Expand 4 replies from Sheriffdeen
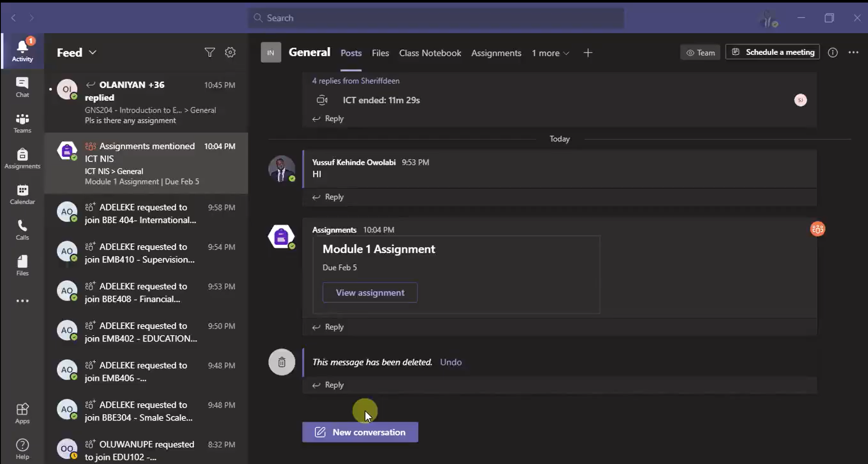 coord(356,81)
